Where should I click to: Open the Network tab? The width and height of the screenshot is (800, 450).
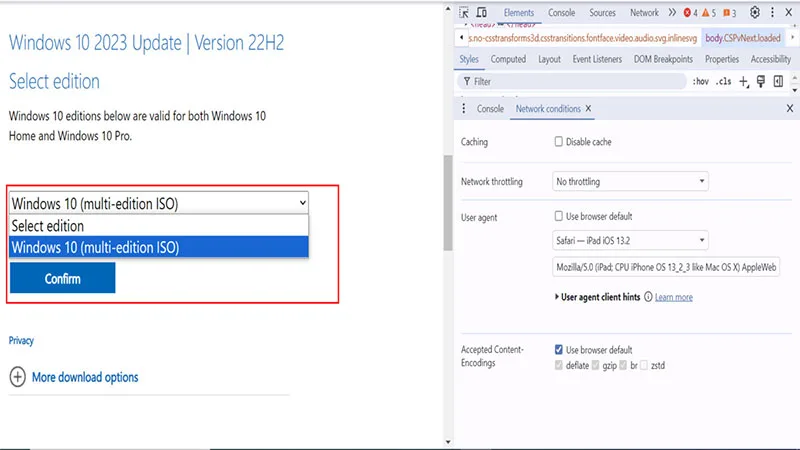point(644,13)
